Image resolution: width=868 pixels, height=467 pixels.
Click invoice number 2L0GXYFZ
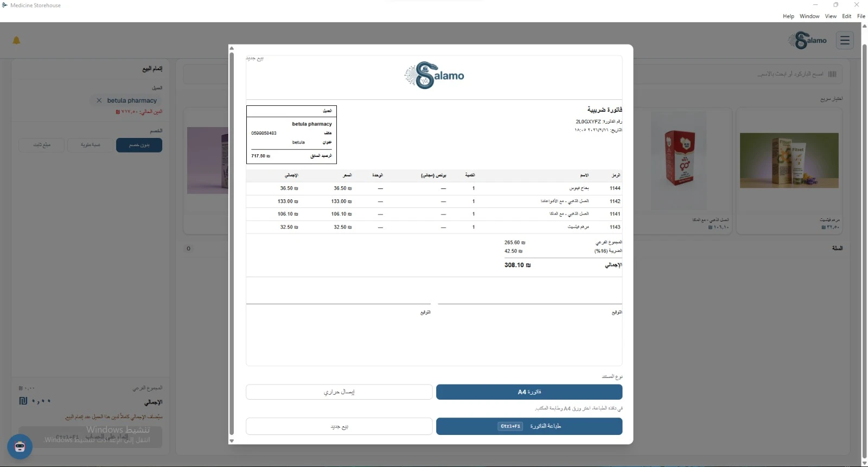[588, 122]
